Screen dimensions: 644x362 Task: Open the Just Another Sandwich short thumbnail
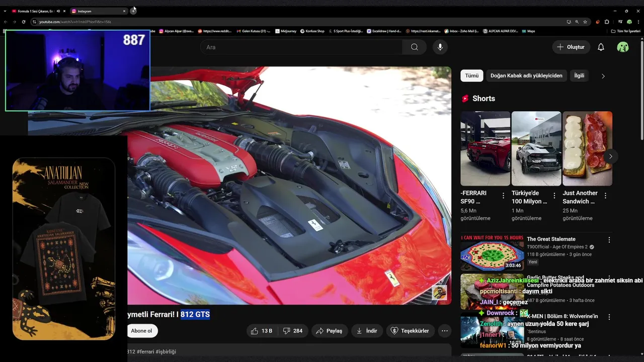[x=588, y=148]
